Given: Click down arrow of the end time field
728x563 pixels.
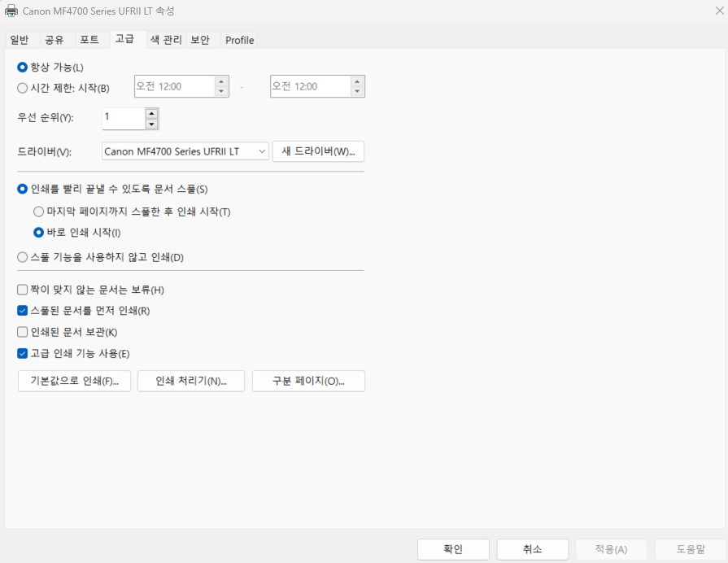Looking at the screenshot, I should [x=357, y=91].
